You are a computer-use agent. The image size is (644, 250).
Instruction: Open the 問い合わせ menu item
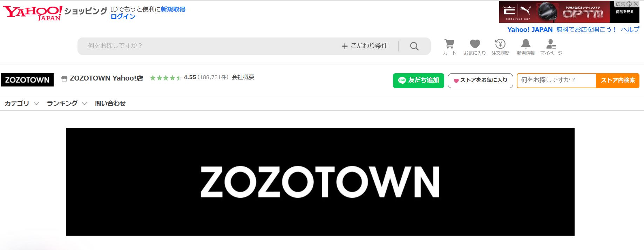point(110,104)
